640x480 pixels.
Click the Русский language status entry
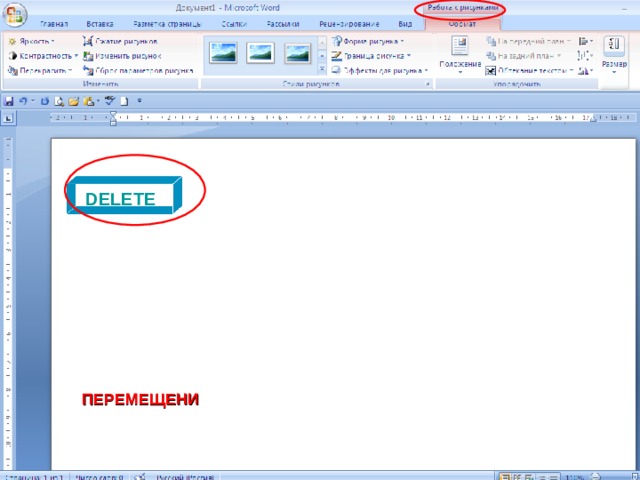click(185, 477)
